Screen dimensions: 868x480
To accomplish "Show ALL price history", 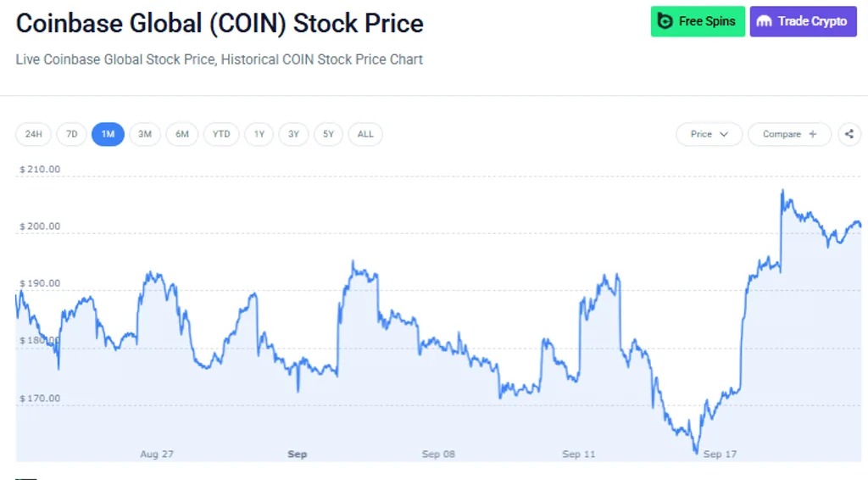I will click(365, 134).
